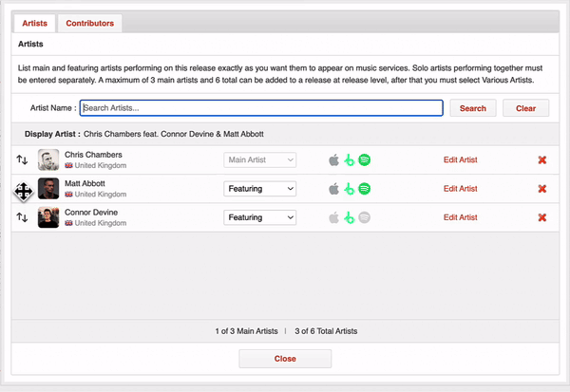Remove Connor Devine with red X

click(x=542, y=217)
